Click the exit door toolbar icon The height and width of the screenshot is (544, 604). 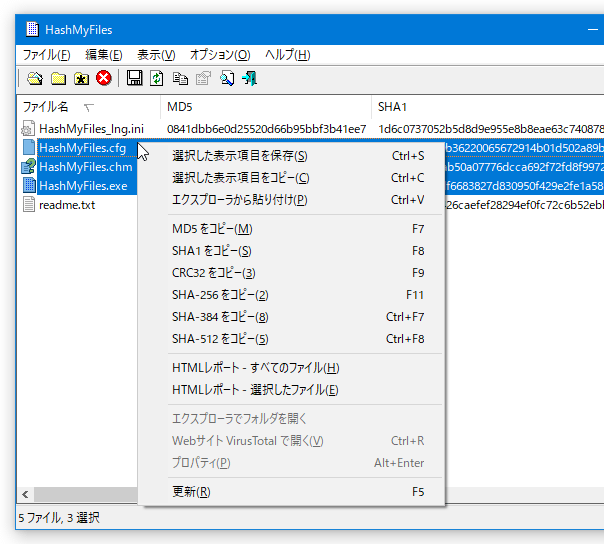[x=250, y=78]
